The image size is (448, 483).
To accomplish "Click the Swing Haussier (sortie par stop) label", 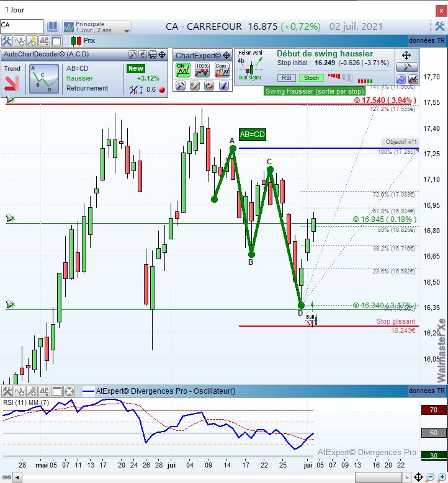I will [x=315, y=91].
